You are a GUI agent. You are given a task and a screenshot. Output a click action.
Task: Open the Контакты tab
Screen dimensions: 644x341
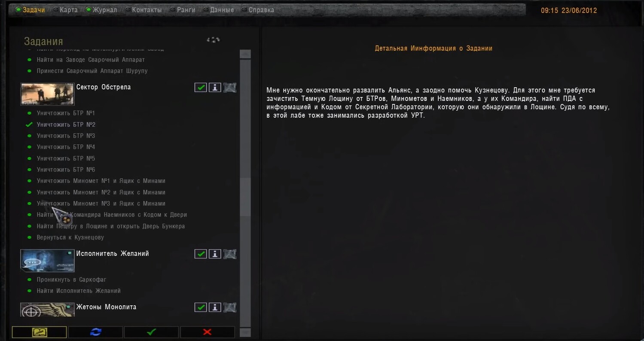pyautogui.click(x=147, y=10)
